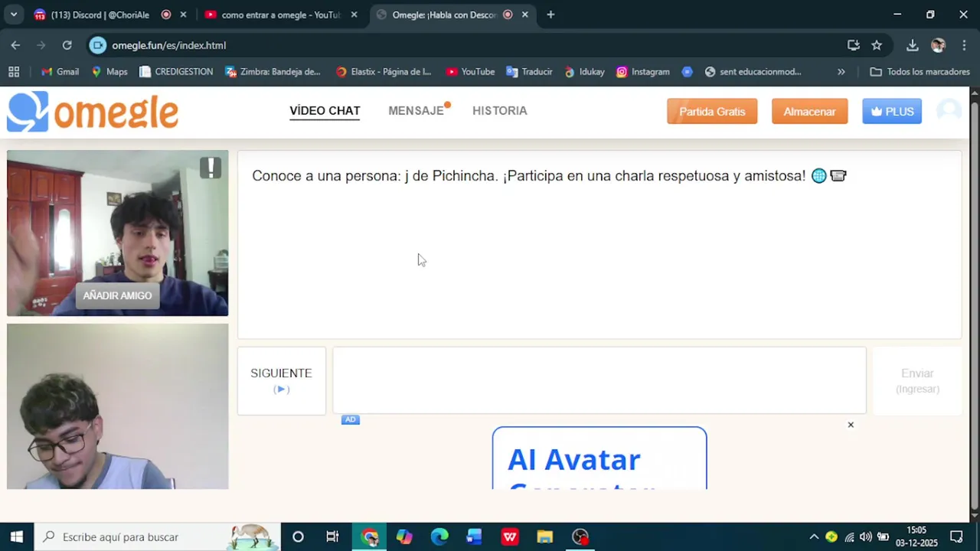The width and height of the screenshot is (980, 551).
Task: Open a new browser tab
Action: (550, 15)
